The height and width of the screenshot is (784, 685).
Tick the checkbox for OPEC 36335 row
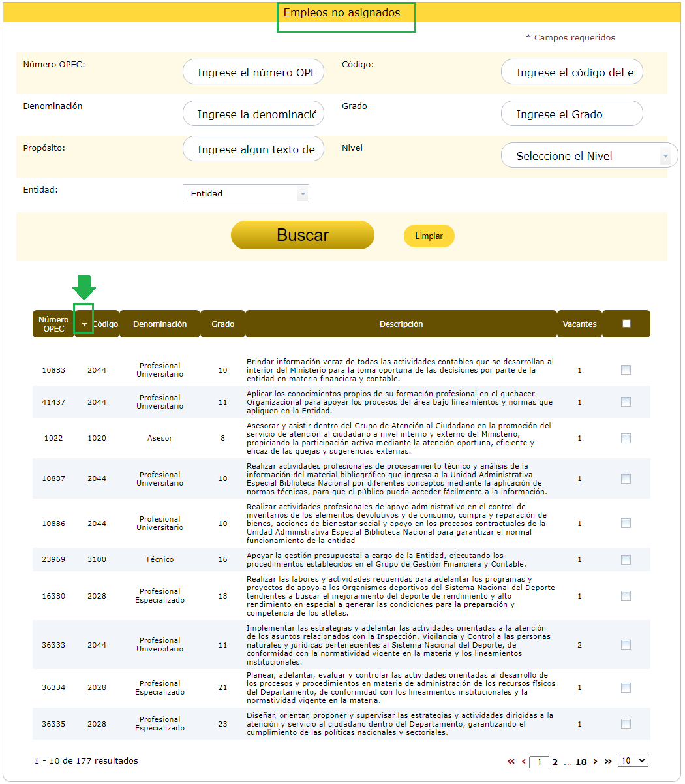(626, 724)
